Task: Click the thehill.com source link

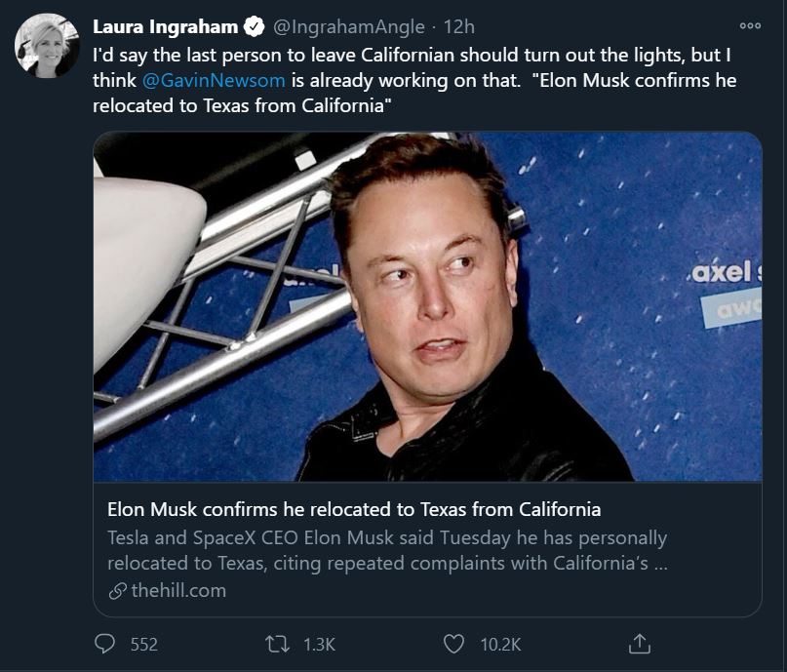Action: tap(178, 591)
